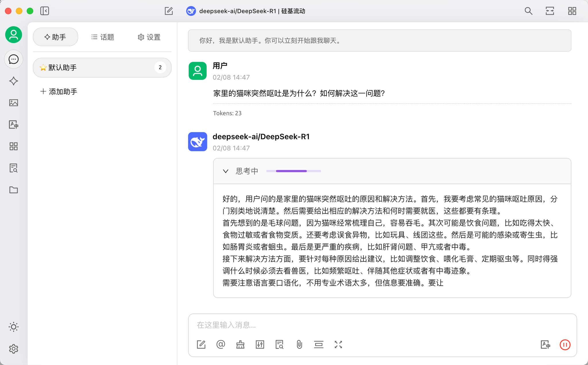Open the image generation icon in sidebar

(x=13, y=103)
